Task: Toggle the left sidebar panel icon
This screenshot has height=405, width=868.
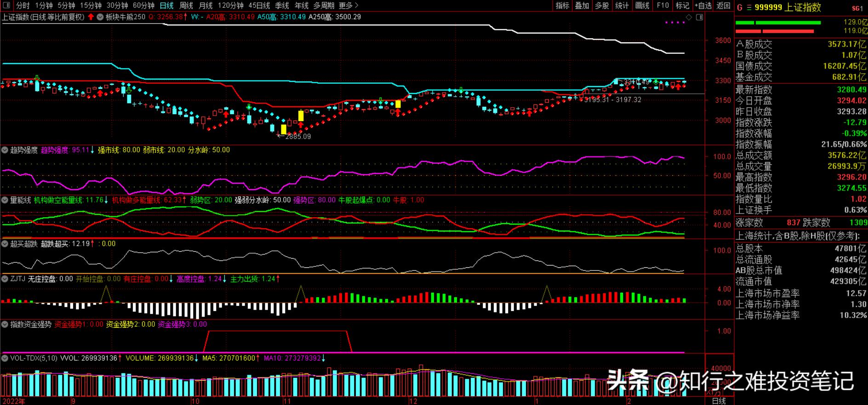Action: click(x=6, y=6)
